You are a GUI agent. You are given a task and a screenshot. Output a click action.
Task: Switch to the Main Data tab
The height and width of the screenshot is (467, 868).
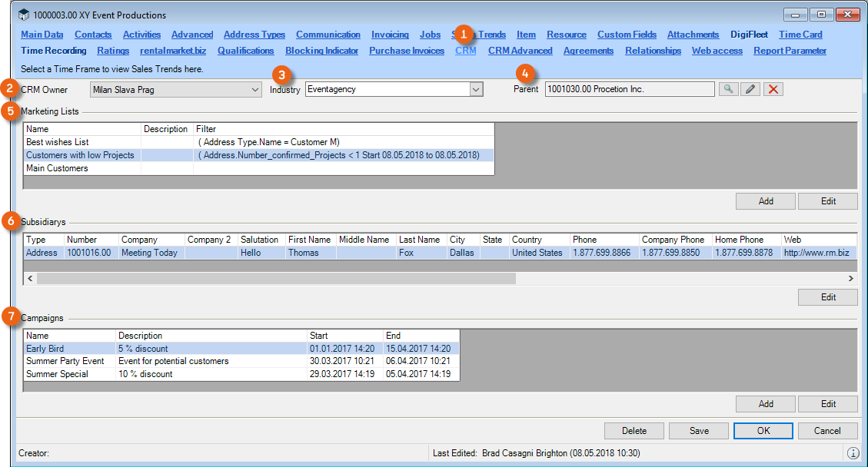[42, 35]
